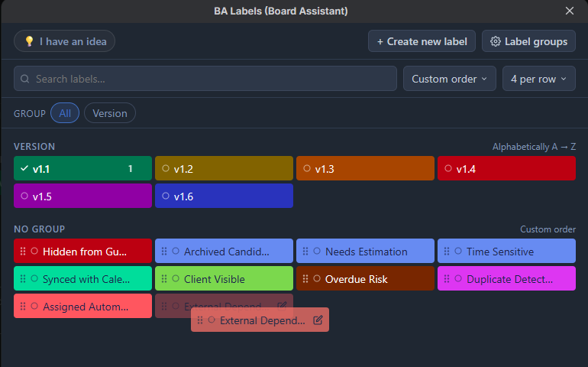Click drag handle of Needs Estimation label
The image size is (588, 367).
pos(305,251)
